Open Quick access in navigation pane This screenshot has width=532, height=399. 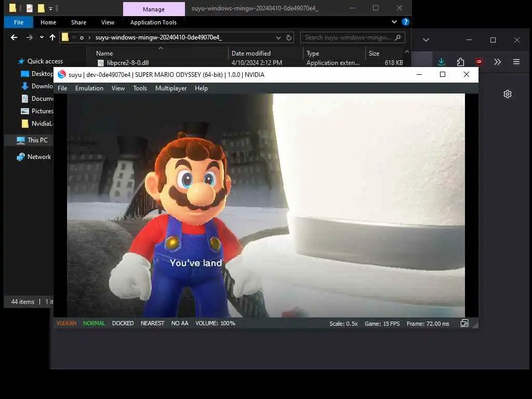coord(45,61)
